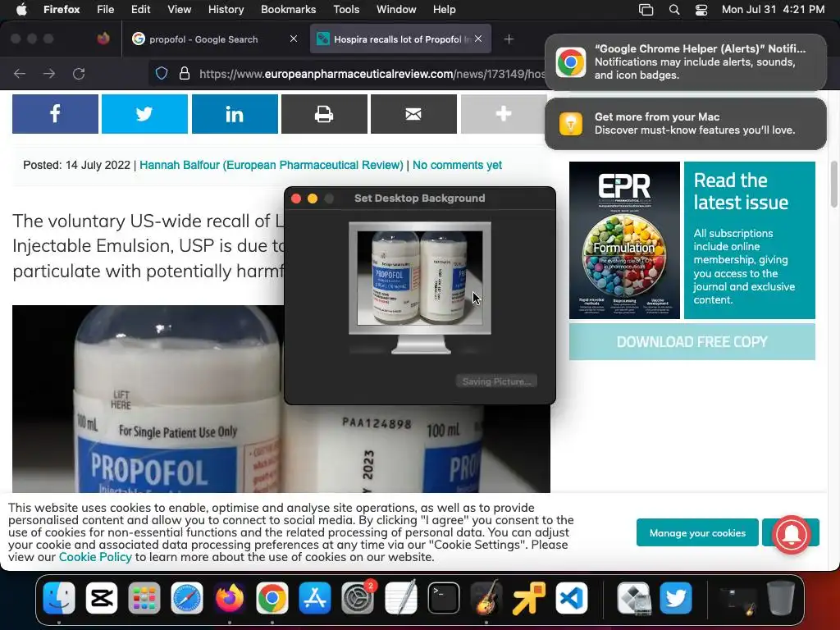Open the Help menu

click(x=444, y=10)
